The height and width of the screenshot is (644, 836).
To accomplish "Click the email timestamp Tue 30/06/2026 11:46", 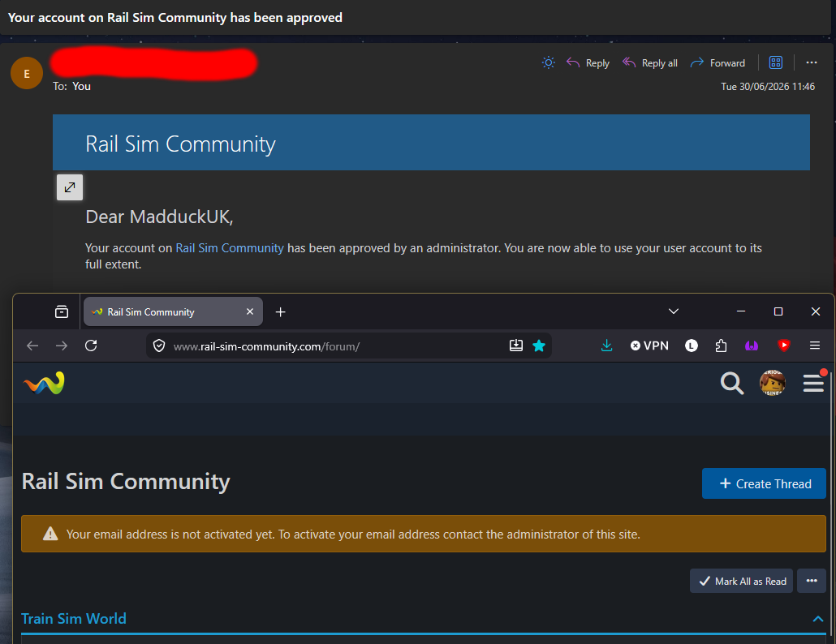I will point(768,86).
